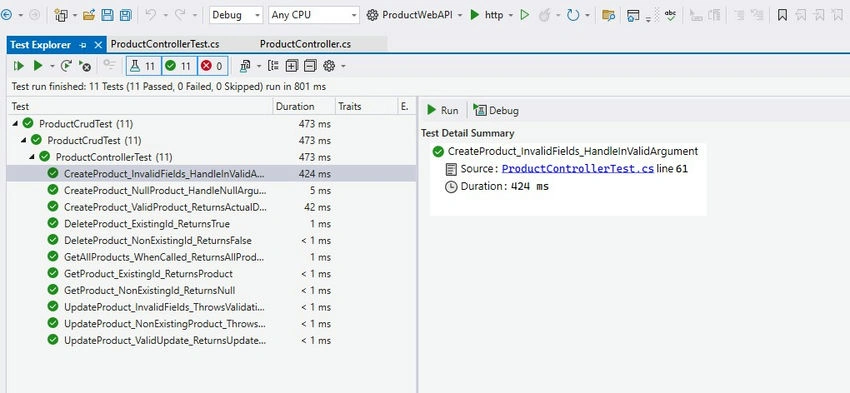Collapse the second ProductCrudTest node
The height and width of the screenshot is (393, 850).
click(x=23, y=140)
